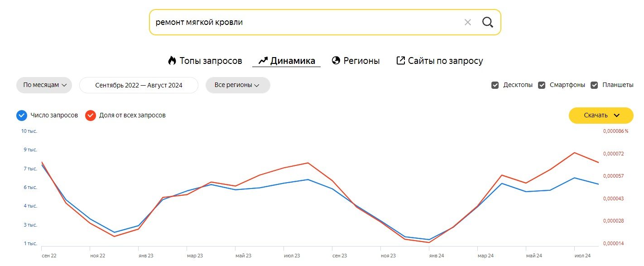Open the Сайты по запросу link
This screenshot has height=266, width=644.
point(445,61)
